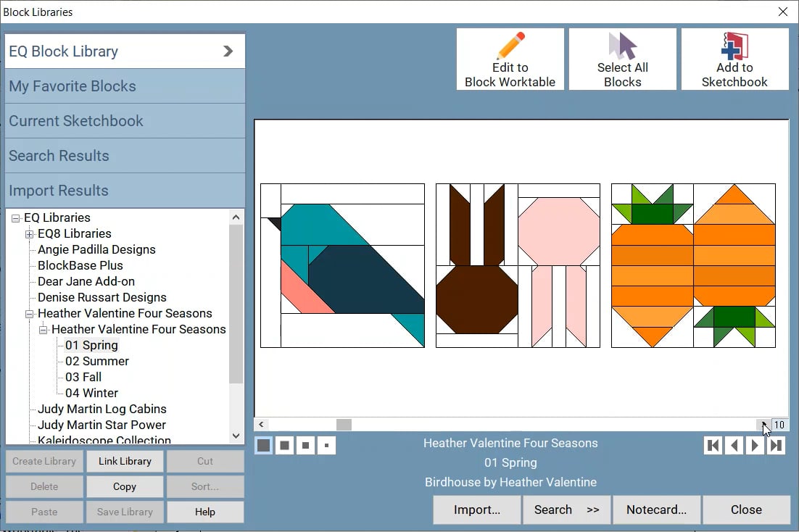799x532 pixels.
Task: Select the bird block thumbnail
Action: click(x=342, y=265)
